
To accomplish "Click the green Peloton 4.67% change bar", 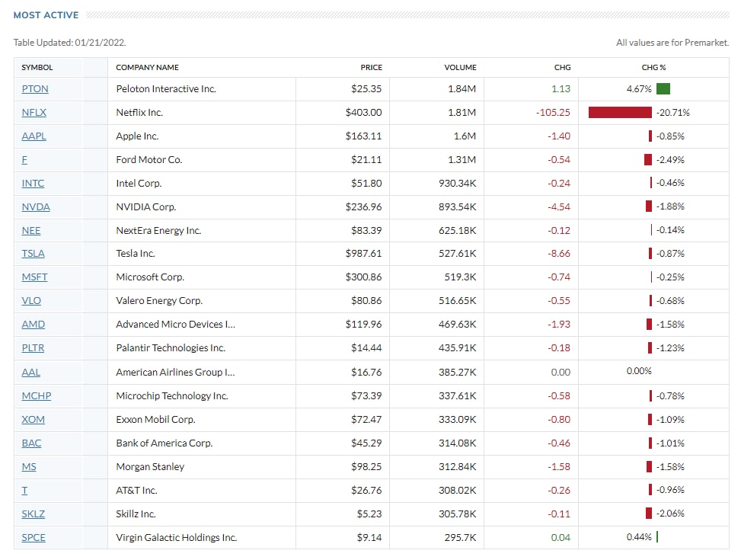I will (663, 89).
